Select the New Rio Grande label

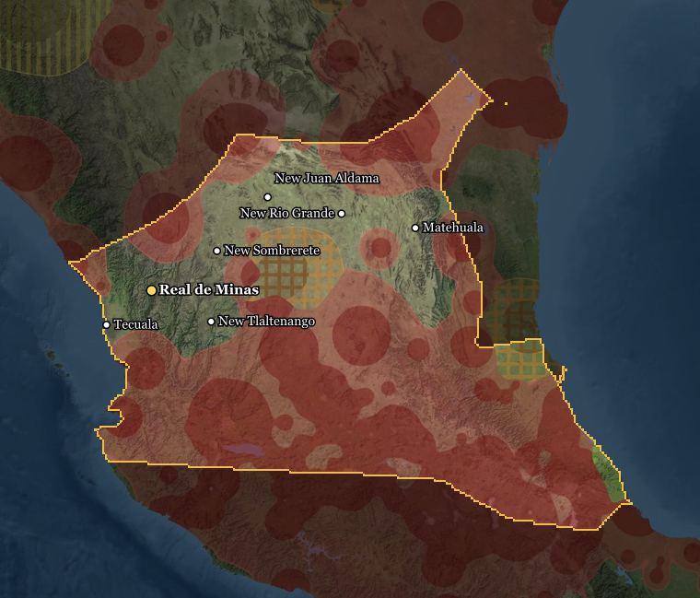point(287,213)
